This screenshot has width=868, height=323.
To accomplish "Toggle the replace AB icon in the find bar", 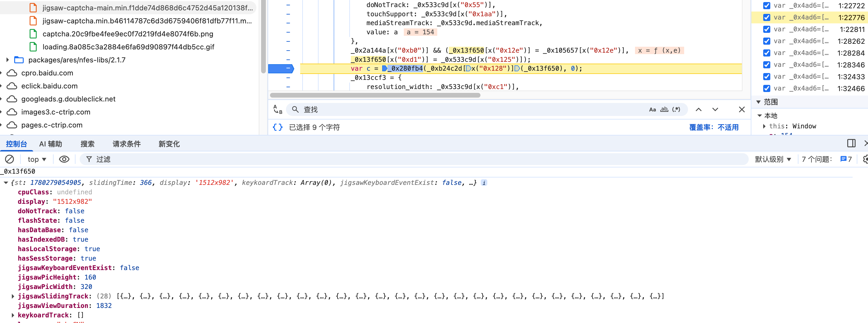I will [x=278, y=109].
